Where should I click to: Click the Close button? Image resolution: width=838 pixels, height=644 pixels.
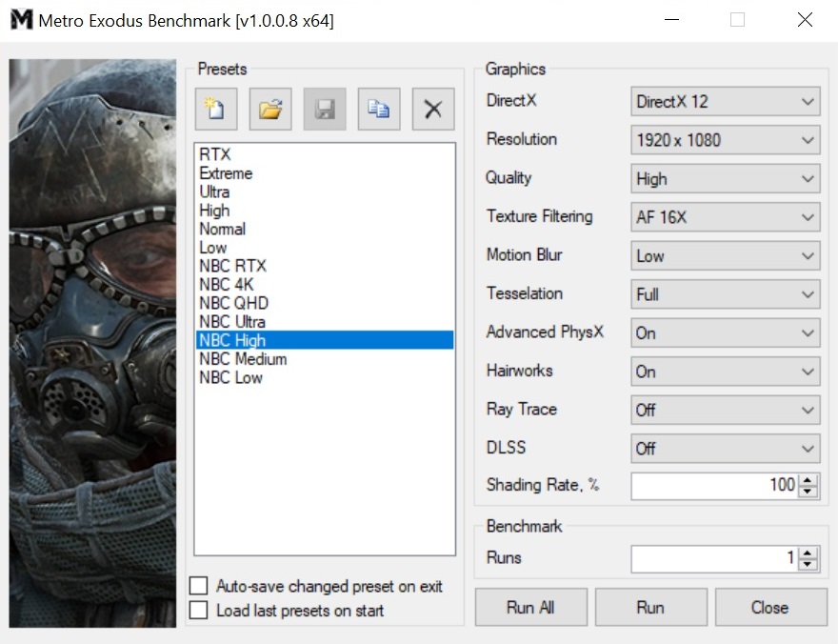(x=770, y=607)
